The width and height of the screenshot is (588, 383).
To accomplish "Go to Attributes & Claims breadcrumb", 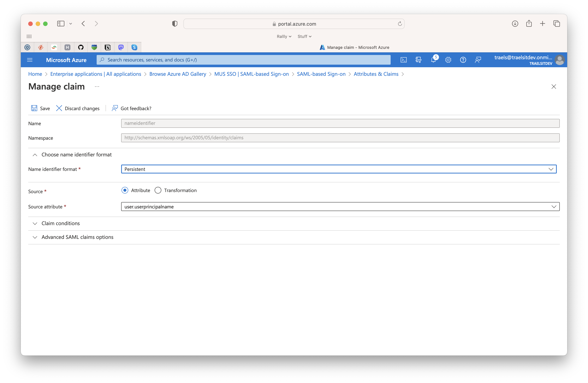I will tap(376, 74).
